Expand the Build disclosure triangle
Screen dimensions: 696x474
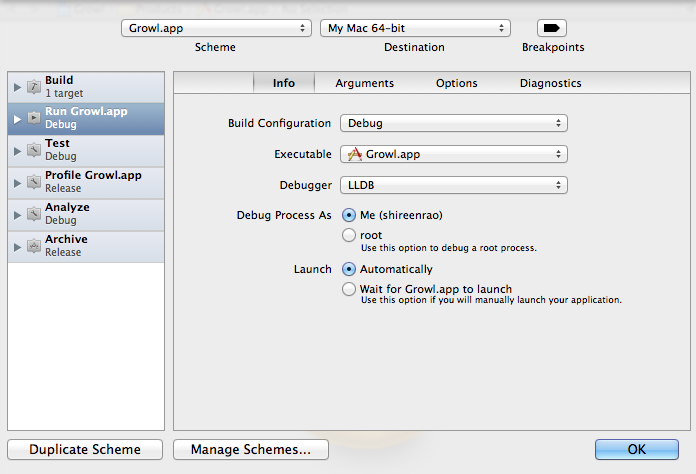click(x=17, y=87)
